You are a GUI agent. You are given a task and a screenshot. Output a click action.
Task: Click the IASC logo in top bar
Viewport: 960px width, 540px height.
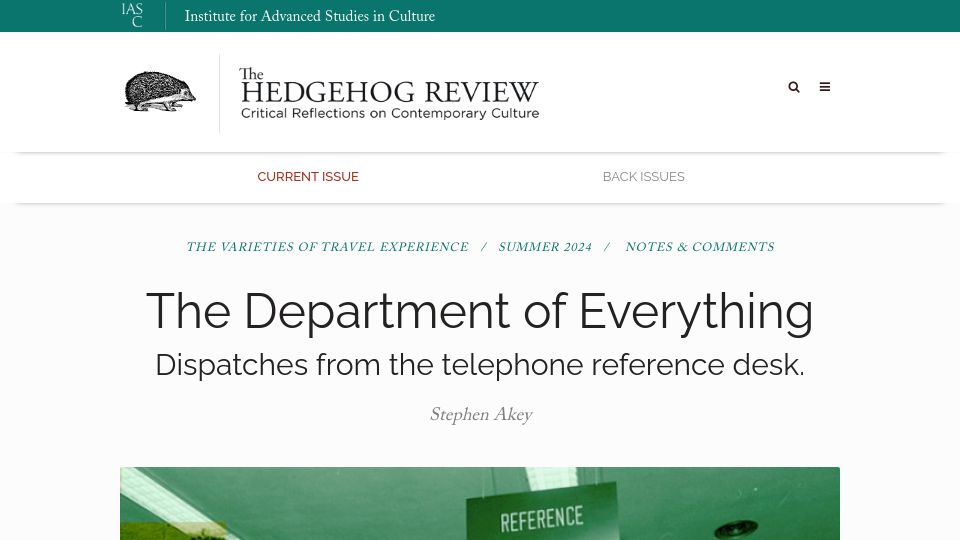(x=132, y=15)
